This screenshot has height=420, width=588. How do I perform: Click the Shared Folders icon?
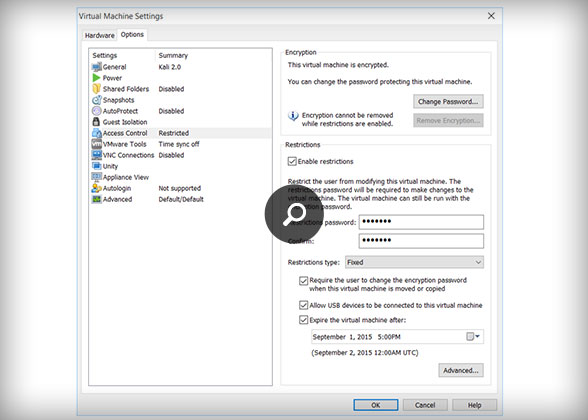coord(96,89)
